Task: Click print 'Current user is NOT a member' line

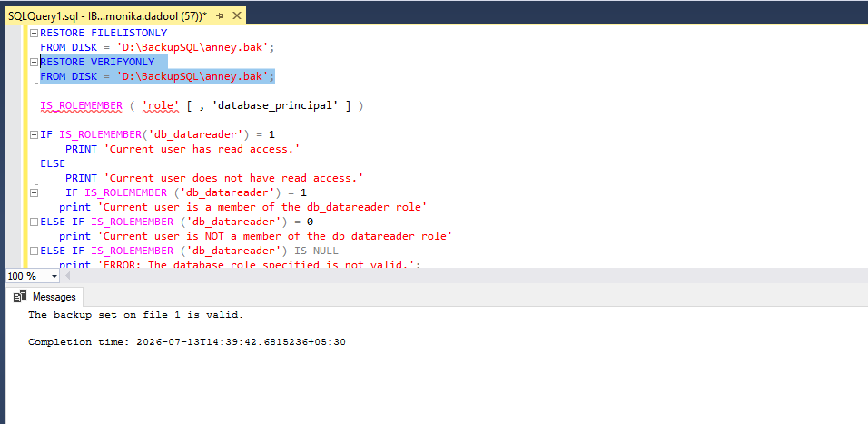Action: tap(256, 236)
